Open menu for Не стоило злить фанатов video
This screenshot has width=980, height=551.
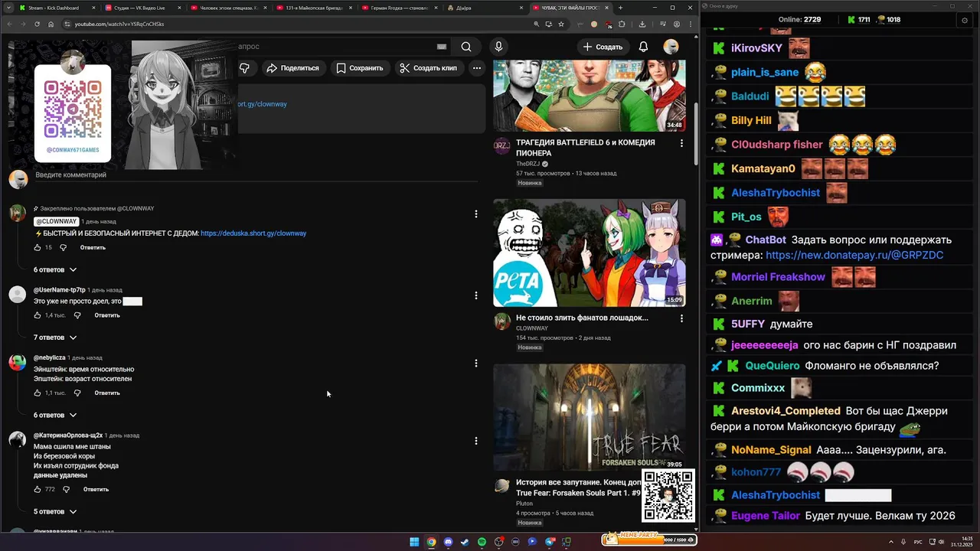681,318
